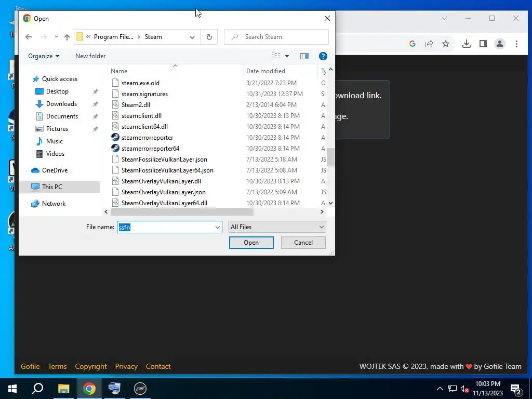Go up one folder level arrow
532x399 pixels.
click(67, 37)
